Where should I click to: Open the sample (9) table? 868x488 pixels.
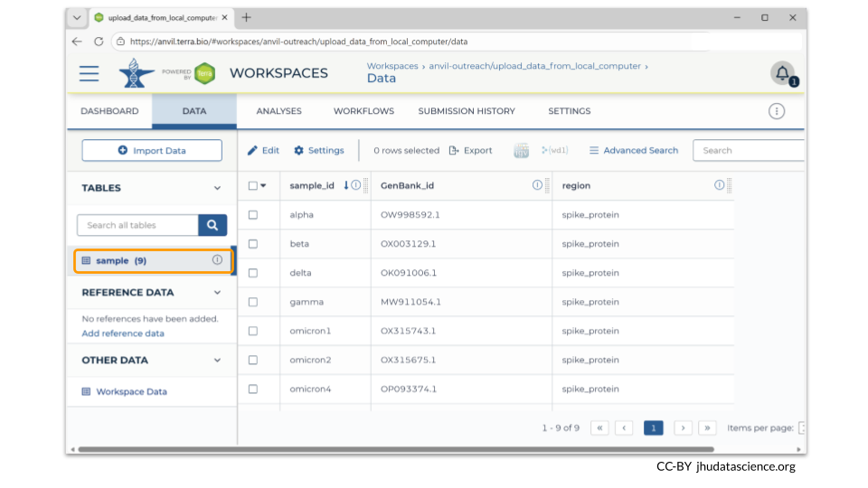pos(152,260)
